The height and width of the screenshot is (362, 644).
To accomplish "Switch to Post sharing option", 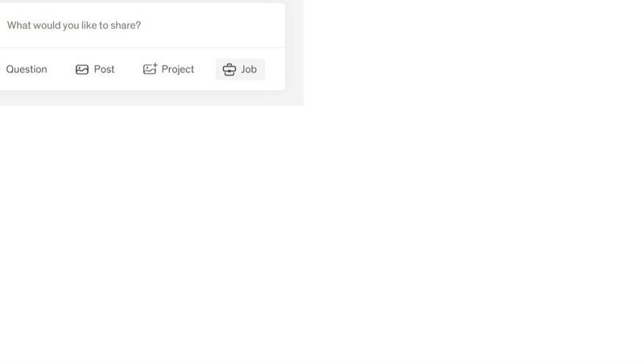I will click(95, 69).
